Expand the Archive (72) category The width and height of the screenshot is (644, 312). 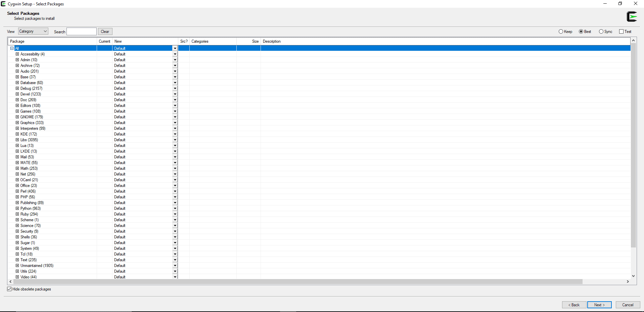coord(17,66)
